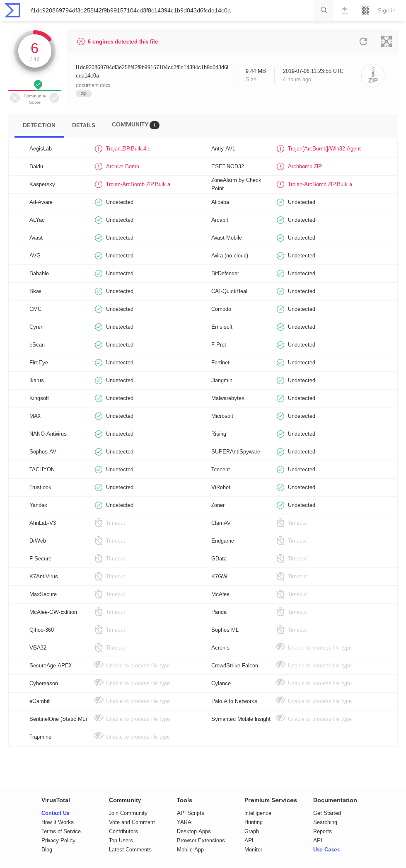
Task: Click the red detection warning icon
Action: (81, 41)
